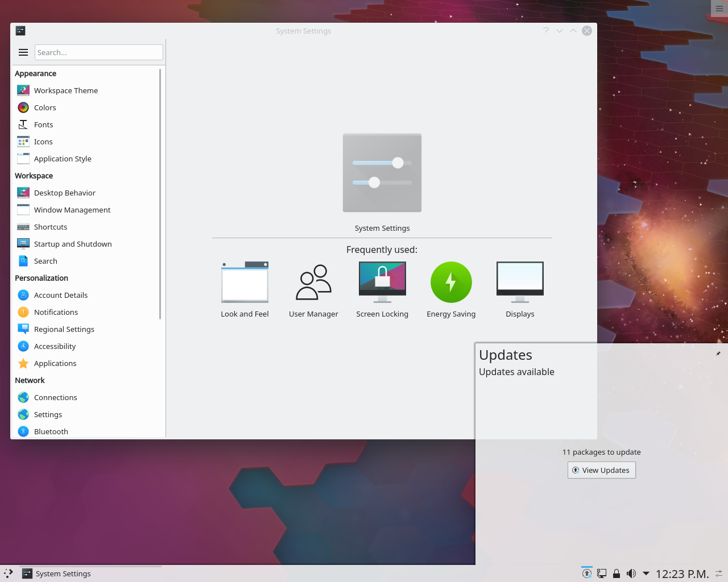Open the Icons customization page
Screen dimensions: 728x582
[43, 141]
